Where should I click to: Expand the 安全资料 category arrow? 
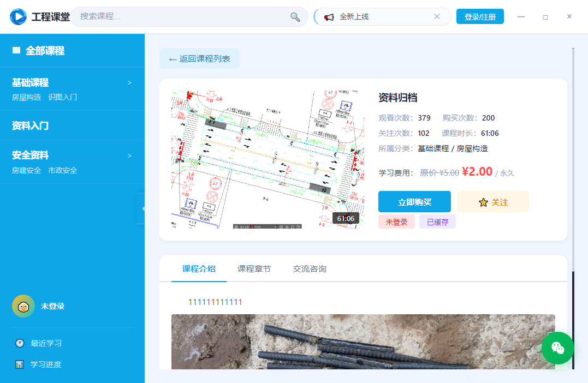pyautogui.click(x=130, y=155)
